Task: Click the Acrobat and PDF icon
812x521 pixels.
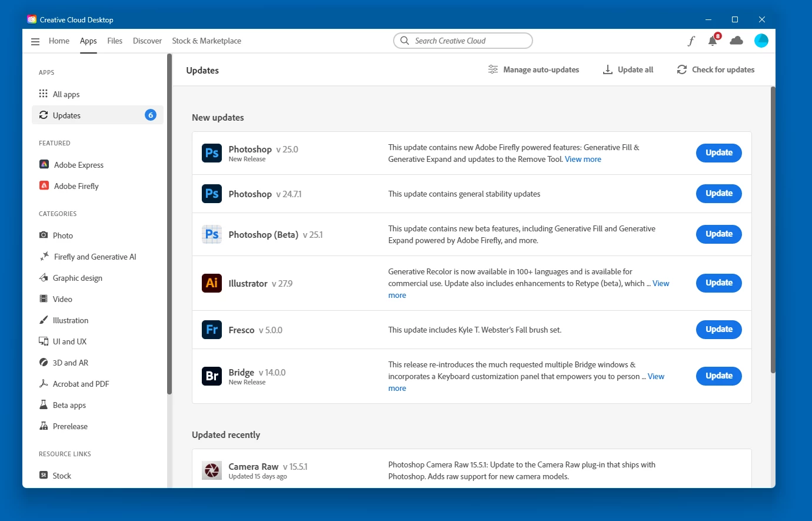Action: (x=44, y=383)
